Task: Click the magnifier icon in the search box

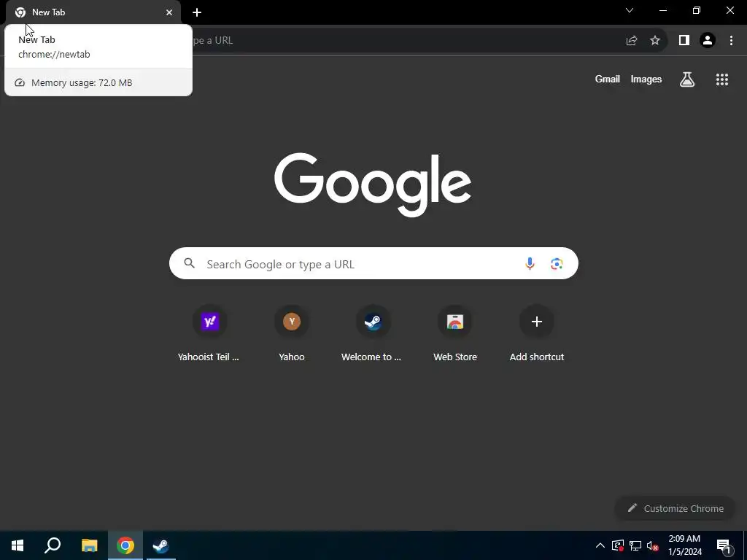Action: pos(189,262)
